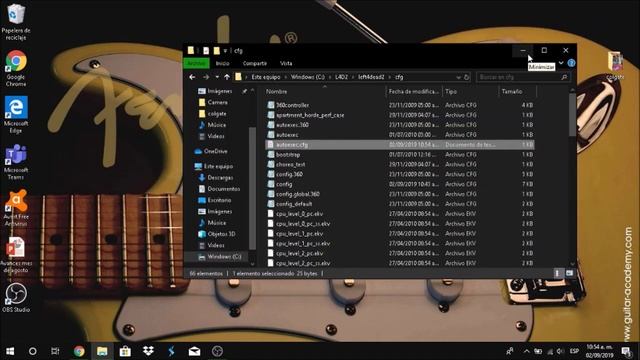Open Microsoft Teams desktop icon
This screenshot has width=640, height=360.
16,162
